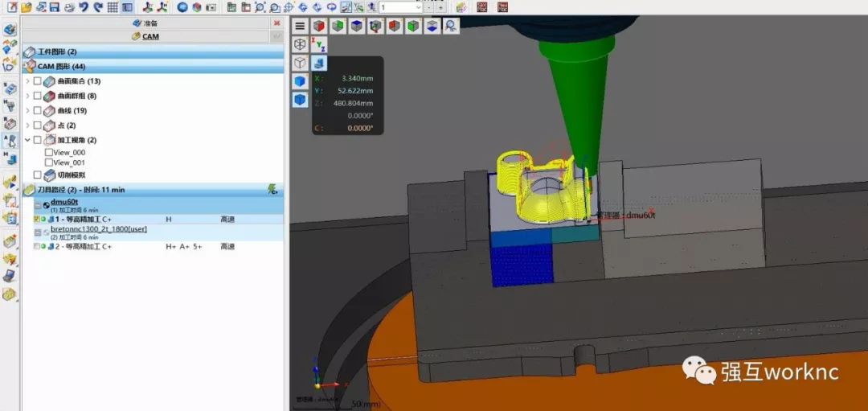Select View_001 in the tree
Screen dimensions: 868x411
[x=69, y=162]
